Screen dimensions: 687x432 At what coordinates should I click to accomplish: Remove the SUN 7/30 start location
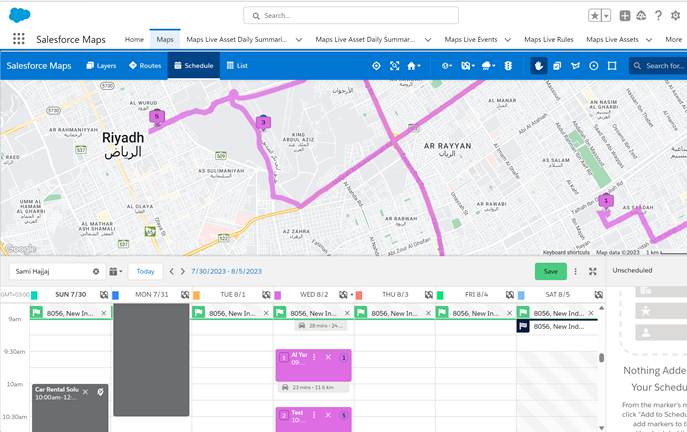pos(104,313)
